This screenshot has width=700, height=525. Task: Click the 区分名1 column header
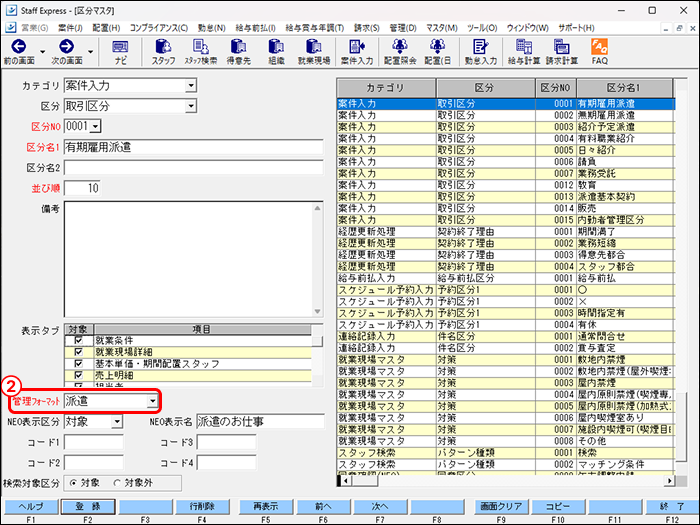[624, 88]
